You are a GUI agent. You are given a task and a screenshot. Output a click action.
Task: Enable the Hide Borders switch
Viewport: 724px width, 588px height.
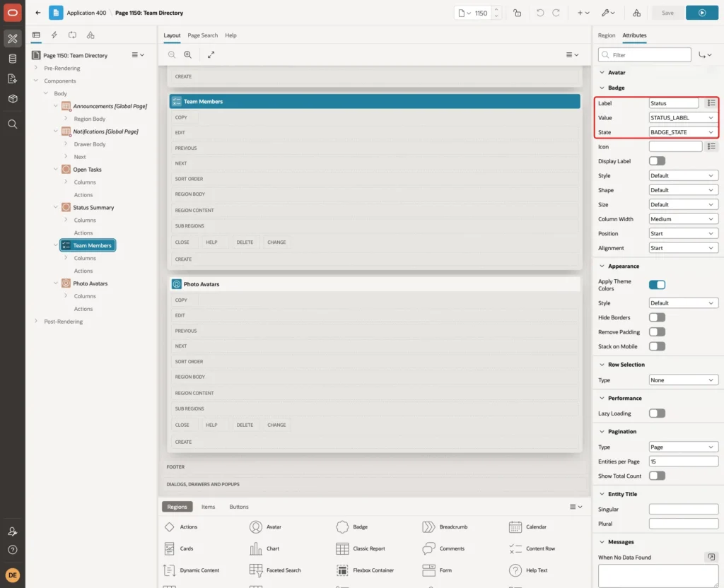tap(657, 317)
